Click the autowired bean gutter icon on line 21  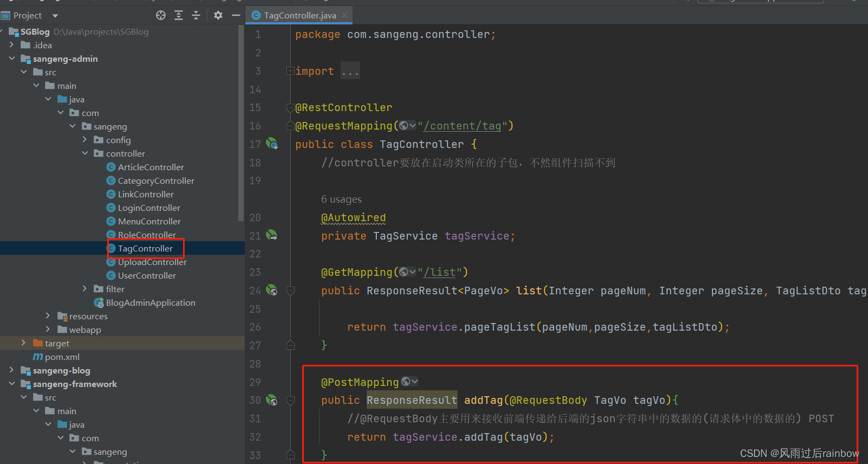tap(272, 235)
